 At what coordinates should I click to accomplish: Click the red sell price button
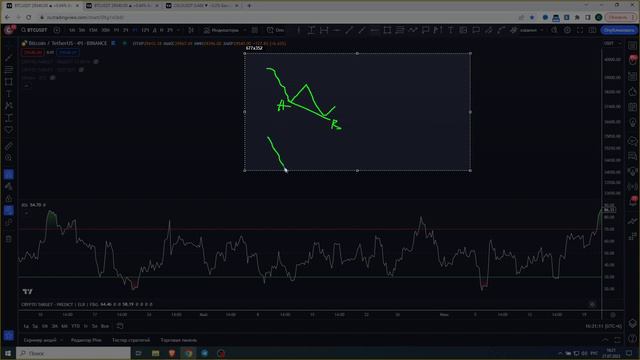pyautogui.click(x=32, y=53)
